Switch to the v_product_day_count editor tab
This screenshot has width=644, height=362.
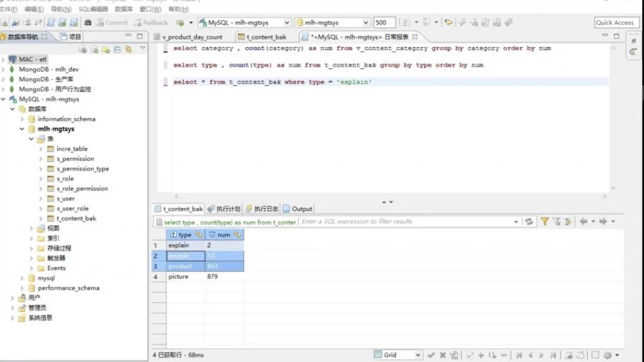point(192,37)
